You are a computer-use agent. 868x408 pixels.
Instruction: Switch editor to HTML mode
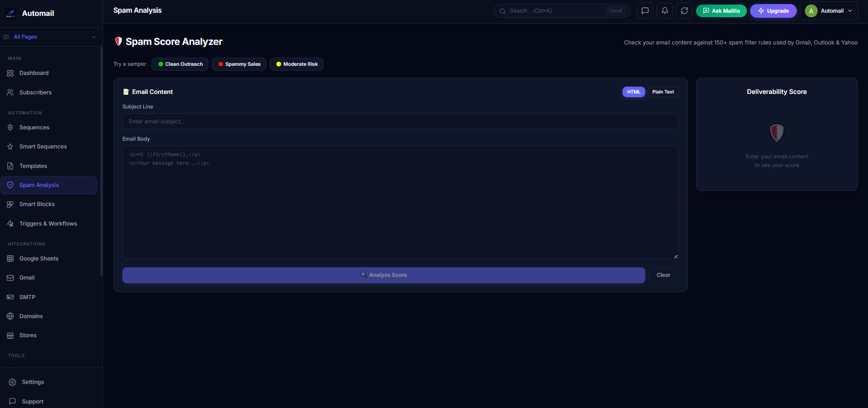633,92
